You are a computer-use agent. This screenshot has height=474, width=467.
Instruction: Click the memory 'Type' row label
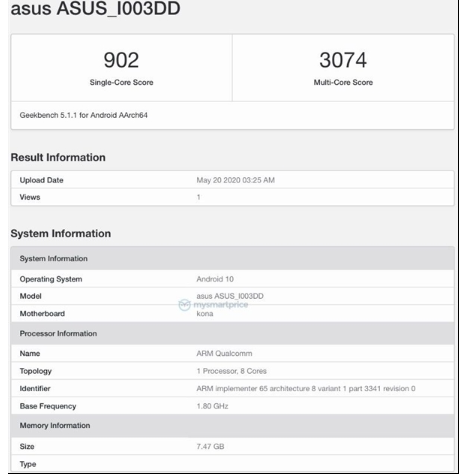pyautogui.click(x=28, y=464)
